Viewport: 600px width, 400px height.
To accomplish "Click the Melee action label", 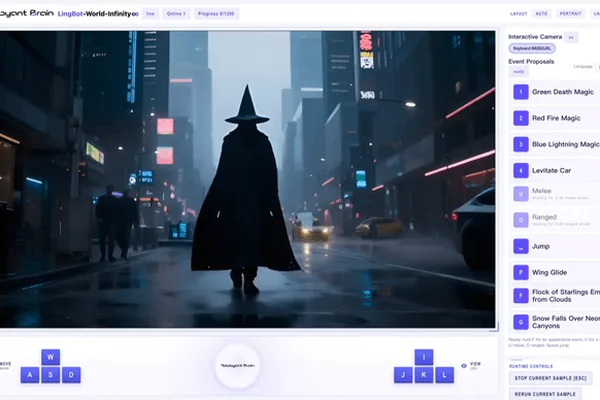I will [541, 191].
